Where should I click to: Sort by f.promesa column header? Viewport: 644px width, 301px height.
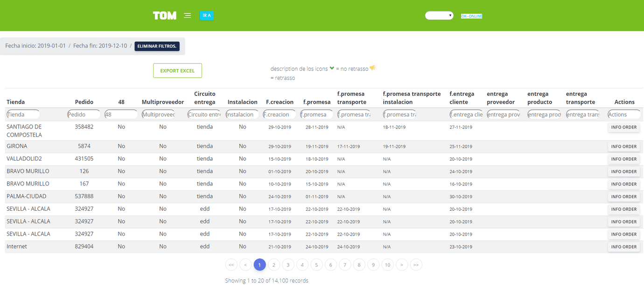coord(317,102)
